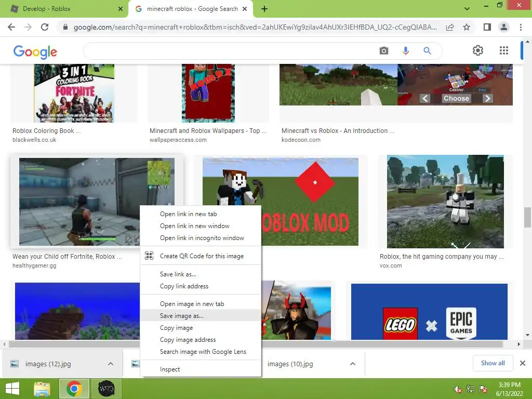Choose Inspect from context menu

coord(201,369)
